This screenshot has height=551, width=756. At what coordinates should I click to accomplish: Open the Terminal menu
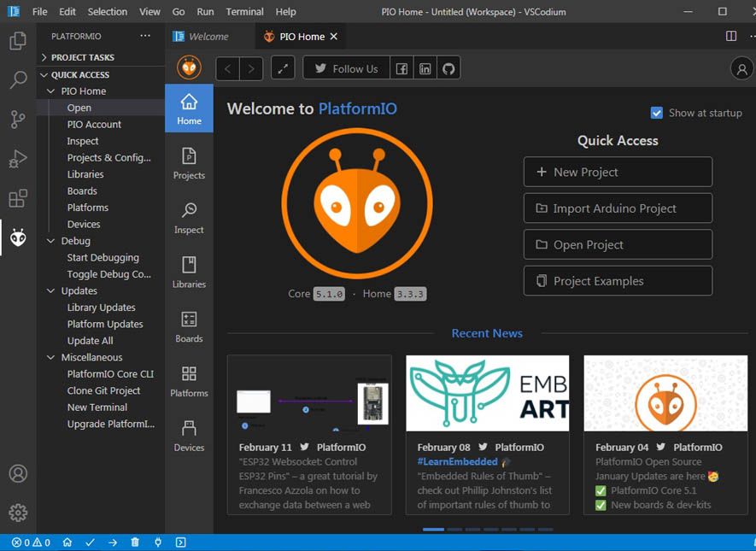pyautogui.click(x=244, y=12)
